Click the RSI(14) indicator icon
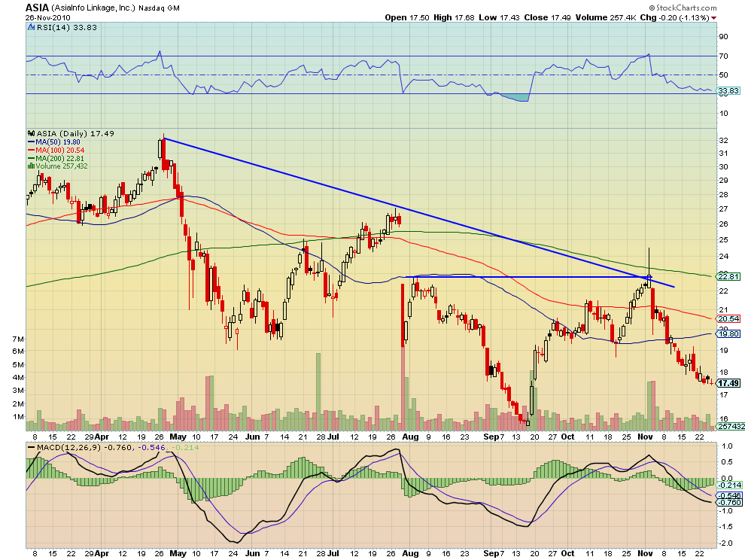This screenshot has height=560, width=745. pyautogui.click(x=32, y=28)
